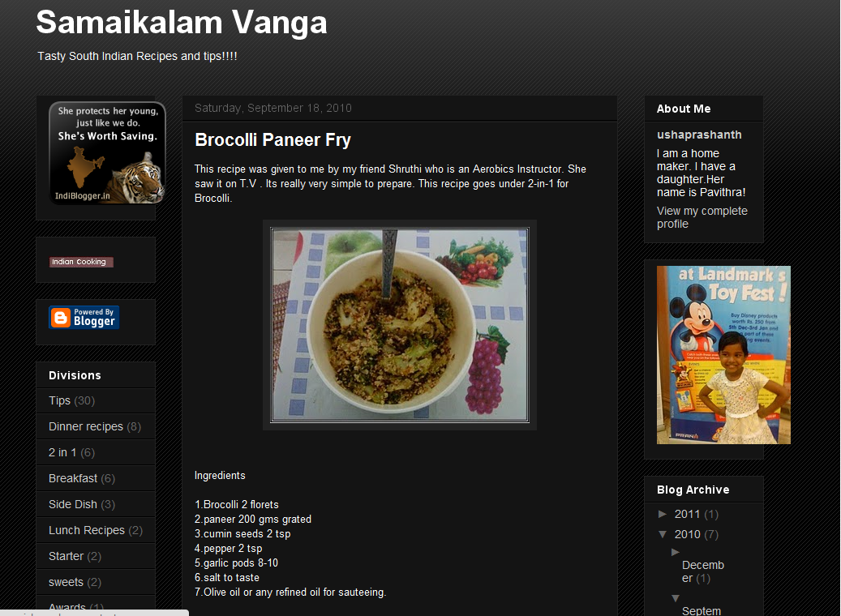Click the Indian Cooking badge

click(x=82, y=262)
